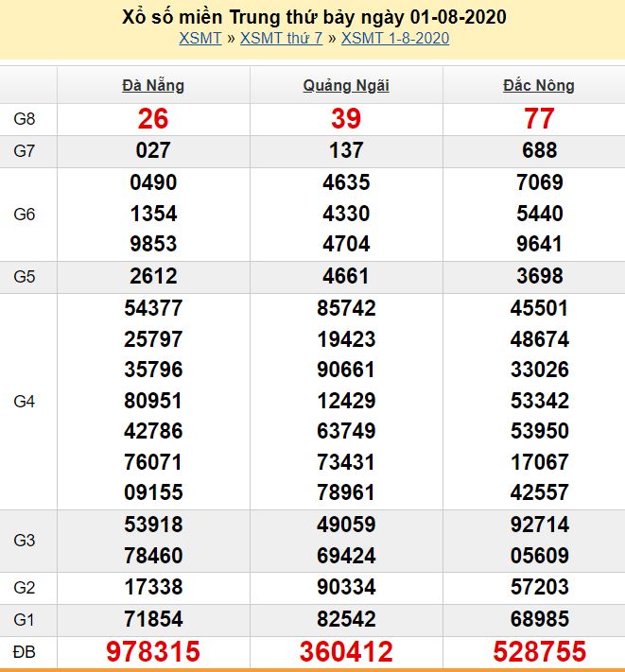
Task: Click Đắc Nông G8 result 77
Action: pyautogui.click(x=538, y=118)
